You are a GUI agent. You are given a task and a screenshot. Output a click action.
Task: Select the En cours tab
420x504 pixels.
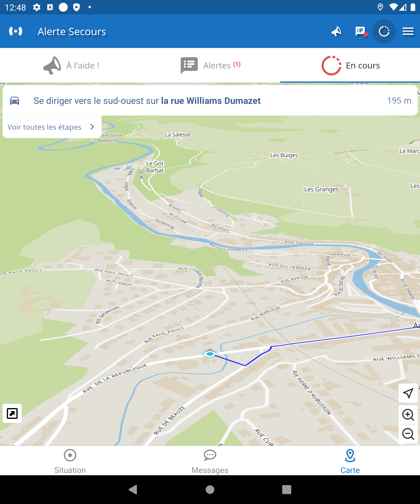(x=350, y=65)
